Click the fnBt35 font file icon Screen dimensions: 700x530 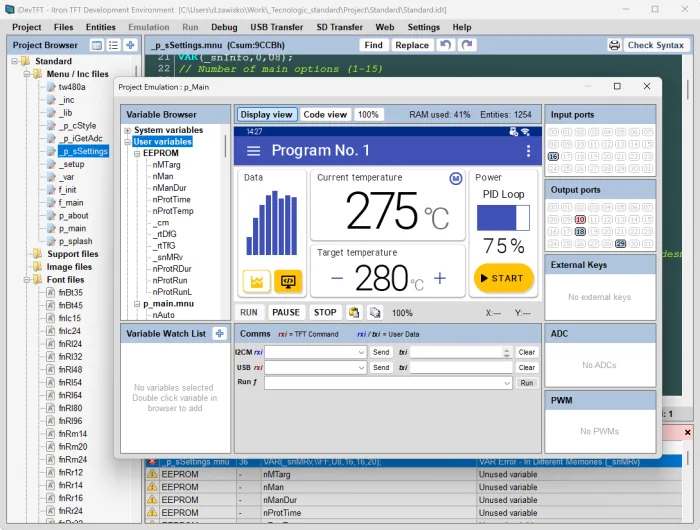[x=51, y=293]
